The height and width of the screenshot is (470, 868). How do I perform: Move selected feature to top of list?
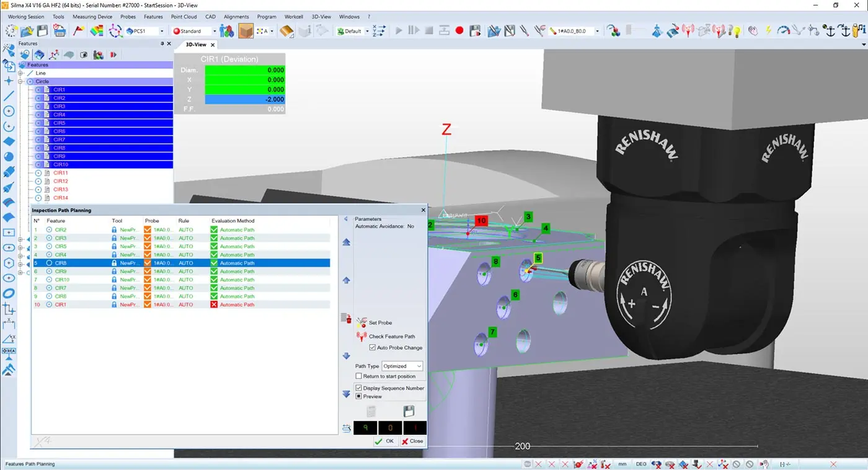[x=347, y=242]
